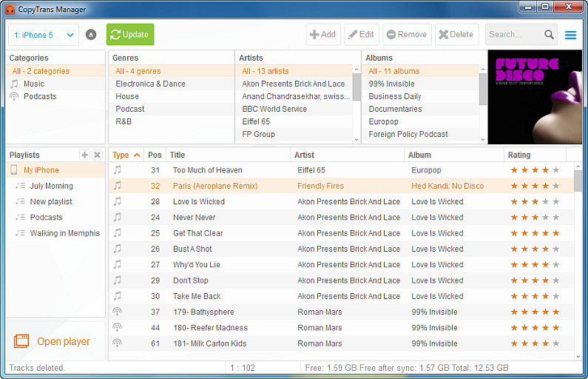This screenshot has width=588, height=379.
Task: Sort tracks by Pos column
Action: pyautogui.click(x=155, y=155)
